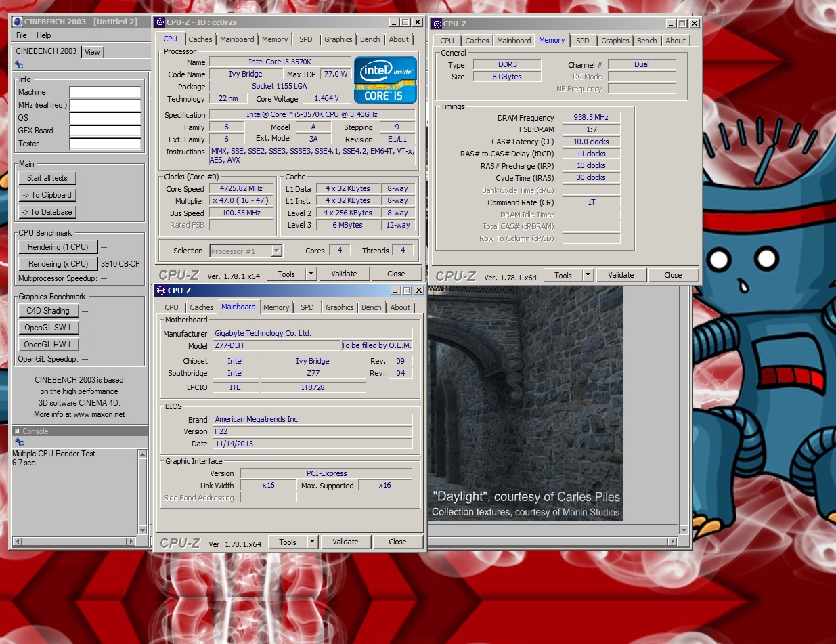The height and width of the screenshot is (644, 836).
Task: Click the Daylight rendered scene image
Action: click(x=525, y=403)
